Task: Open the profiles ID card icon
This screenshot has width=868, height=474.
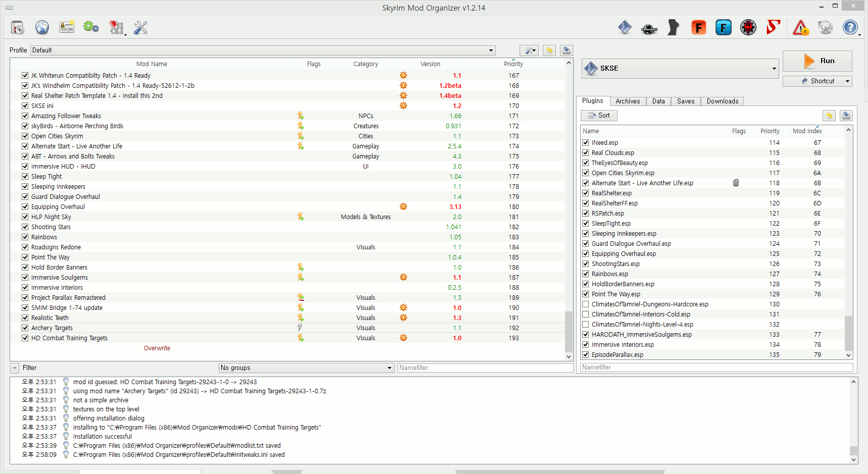Action: 67,27
